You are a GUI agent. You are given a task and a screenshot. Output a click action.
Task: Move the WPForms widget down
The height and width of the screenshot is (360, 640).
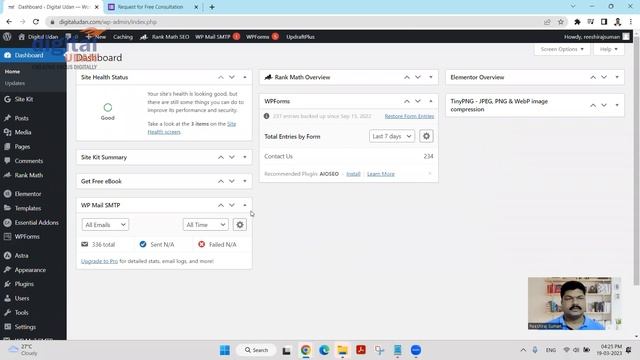tap(418, 101)
